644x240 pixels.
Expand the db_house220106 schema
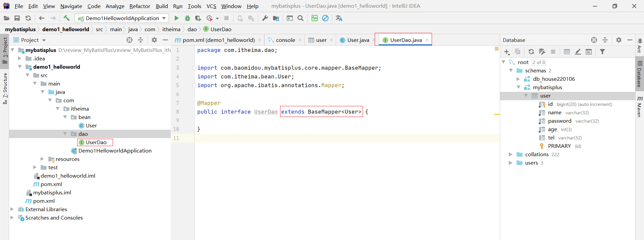tap(518, 79)
